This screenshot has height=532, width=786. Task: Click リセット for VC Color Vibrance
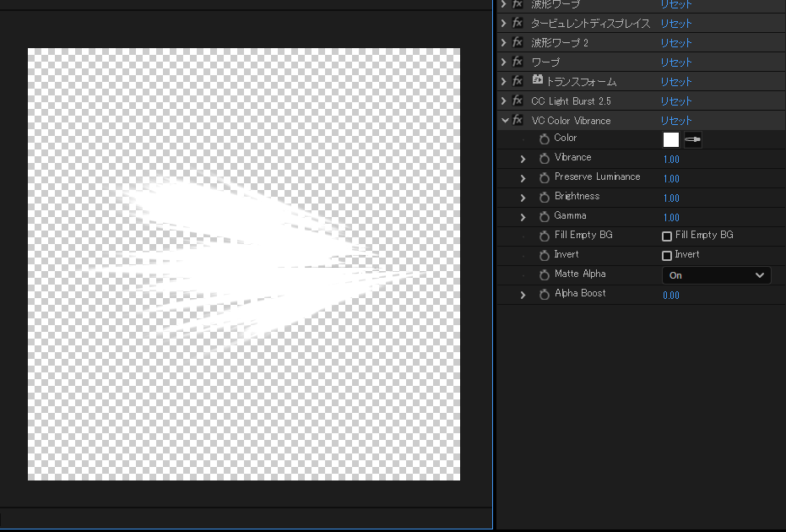point(676,121)
